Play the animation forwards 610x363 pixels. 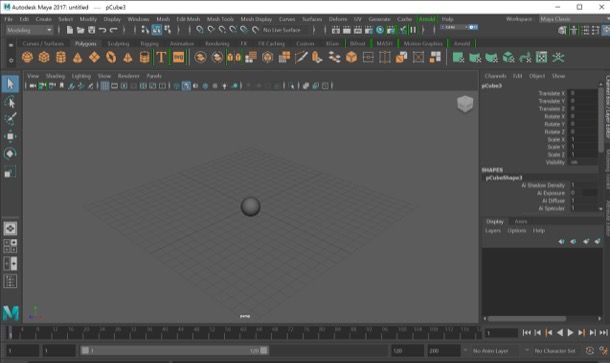pos(570,333)
